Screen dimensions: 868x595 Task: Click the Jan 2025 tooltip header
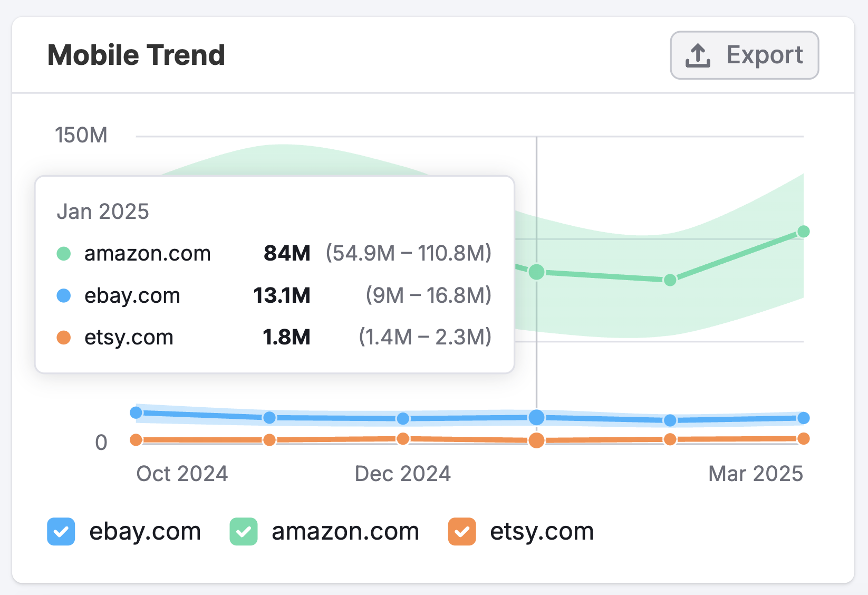click(x=103, y=211)
